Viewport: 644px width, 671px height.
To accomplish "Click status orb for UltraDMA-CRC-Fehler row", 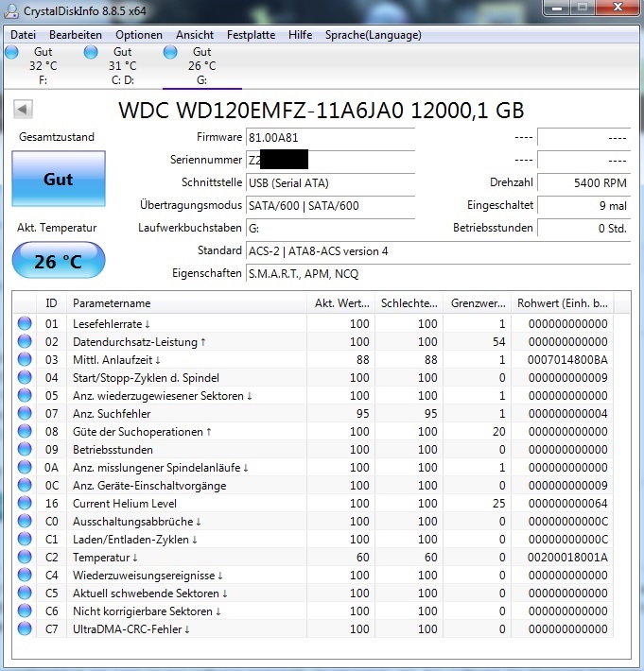I will 25,629.
